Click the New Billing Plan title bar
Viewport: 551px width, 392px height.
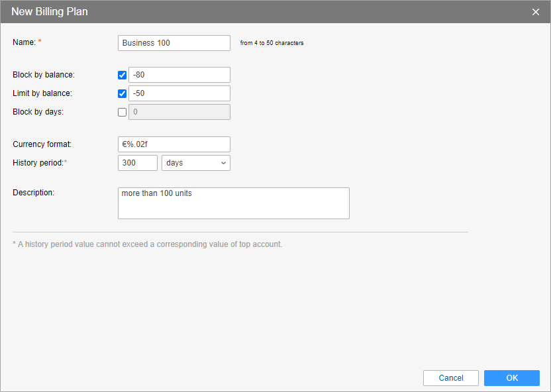[265, 12]
